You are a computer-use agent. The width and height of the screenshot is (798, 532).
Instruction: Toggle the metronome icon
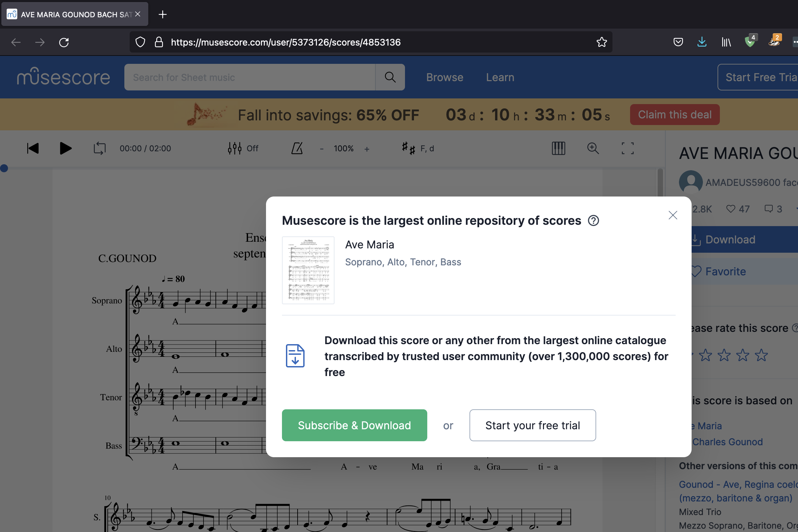point(297,148)
